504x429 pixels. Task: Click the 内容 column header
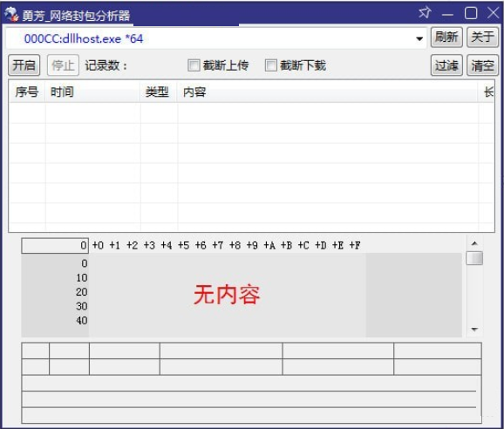coord(328,92)
